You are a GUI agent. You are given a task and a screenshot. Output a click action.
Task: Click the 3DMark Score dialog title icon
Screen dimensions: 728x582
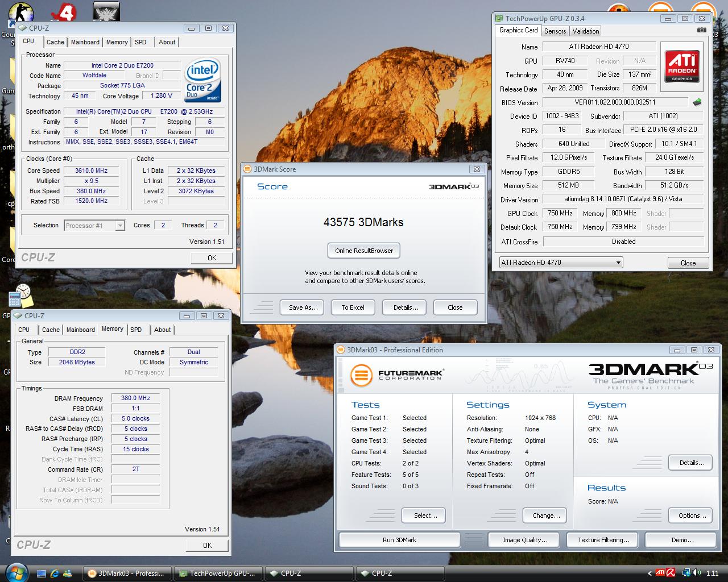pos(247,169)
